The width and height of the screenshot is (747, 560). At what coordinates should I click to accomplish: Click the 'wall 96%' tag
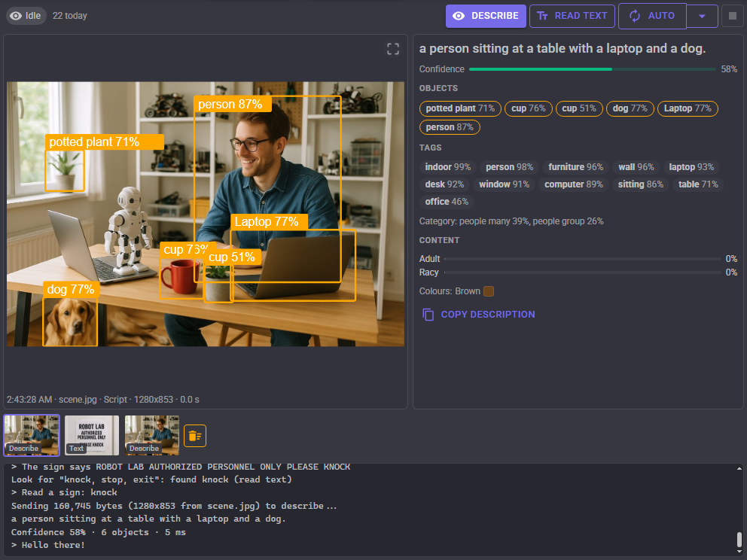point(636,167)
